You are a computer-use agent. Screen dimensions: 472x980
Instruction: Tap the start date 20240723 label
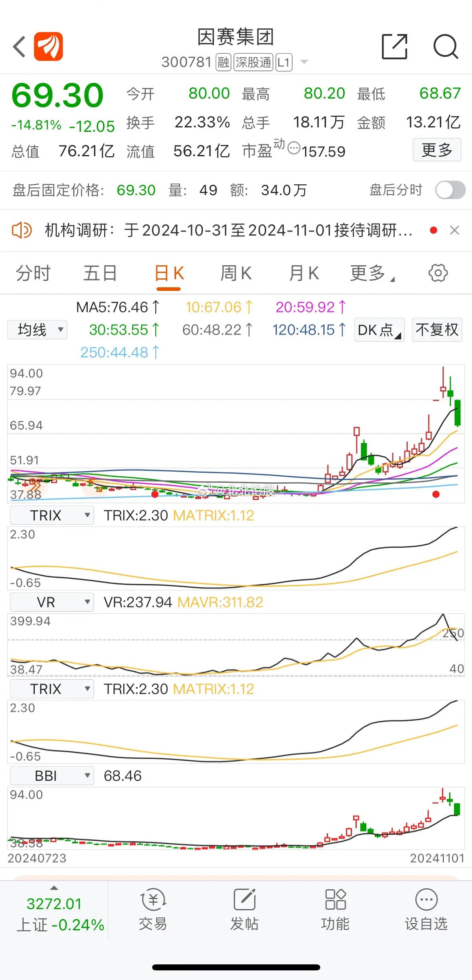pos(37,858)
